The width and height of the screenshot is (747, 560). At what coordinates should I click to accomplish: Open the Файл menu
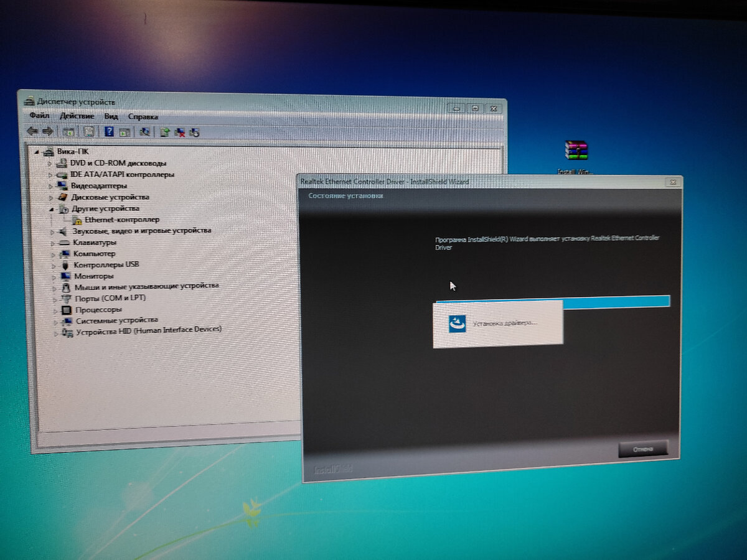[39, 116]
